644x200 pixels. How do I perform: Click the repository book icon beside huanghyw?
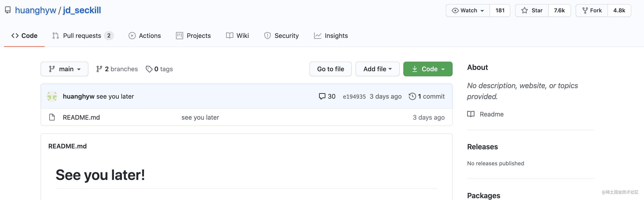tap(8, 10)
